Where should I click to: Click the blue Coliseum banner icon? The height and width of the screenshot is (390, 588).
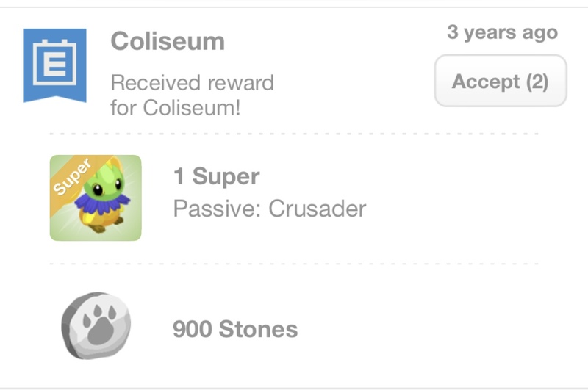54,65
